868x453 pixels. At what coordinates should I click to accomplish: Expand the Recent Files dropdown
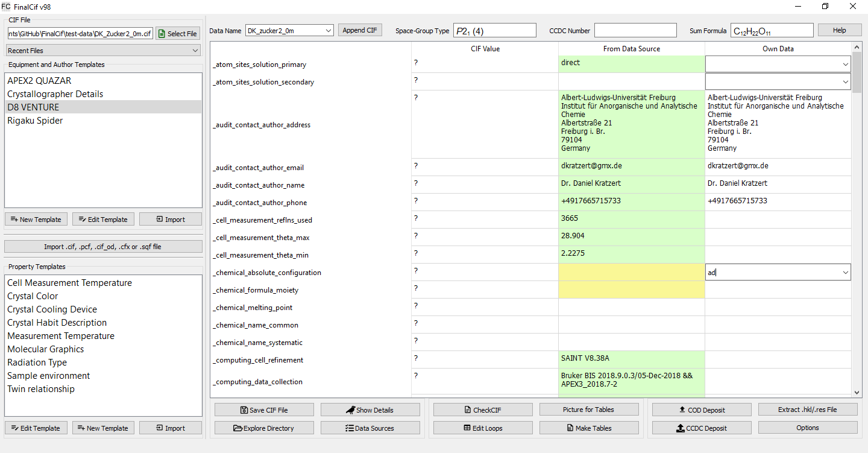tap(102, 51)
